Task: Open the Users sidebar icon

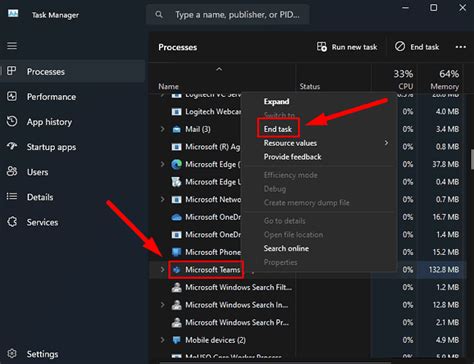Action: click(12, 171)
